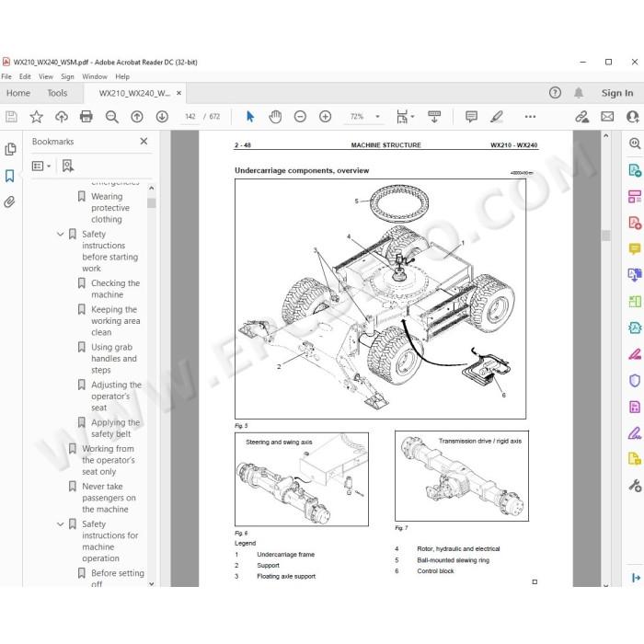Open the search magnifier in right pane
Viewport: 644px width, 644px height.
(x=635, y=144)
